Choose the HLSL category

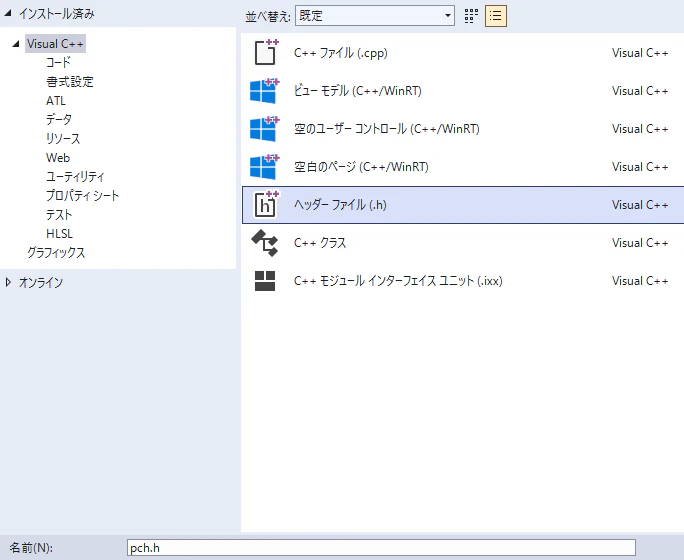coord(59,234)
